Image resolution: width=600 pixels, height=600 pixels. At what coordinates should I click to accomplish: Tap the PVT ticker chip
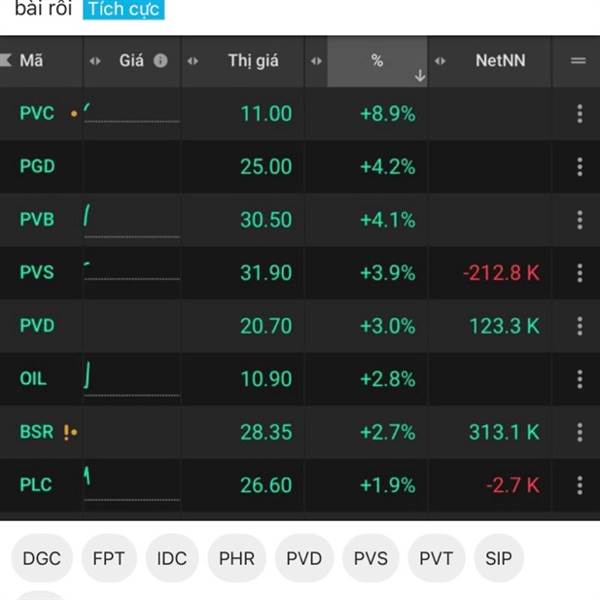click(x=436, y=558)
